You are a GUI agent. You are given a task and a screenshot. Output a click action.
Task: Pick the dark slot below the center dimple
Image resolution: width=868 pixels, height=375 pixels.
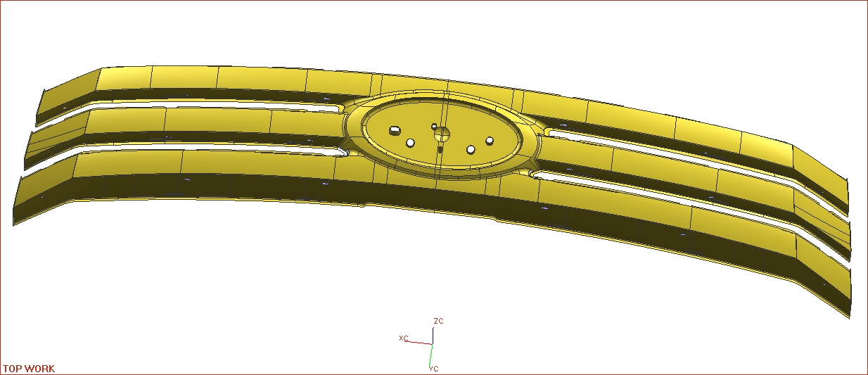click(x=440, y=148)
